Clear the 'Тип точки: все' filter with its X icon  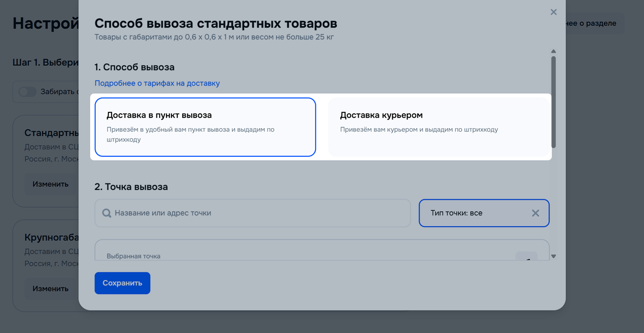(x=535, y=213)
